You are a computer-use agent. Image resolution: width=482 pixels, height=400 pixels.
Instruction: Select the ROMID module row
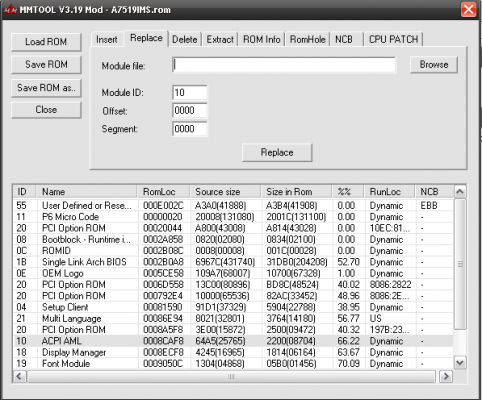[233, 251]
